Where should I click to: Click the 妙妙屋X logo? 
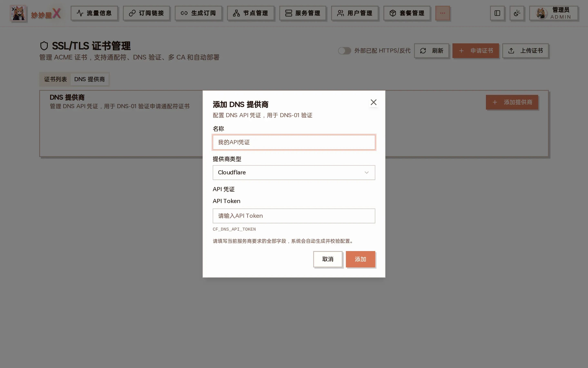click(x=46, y=14)
